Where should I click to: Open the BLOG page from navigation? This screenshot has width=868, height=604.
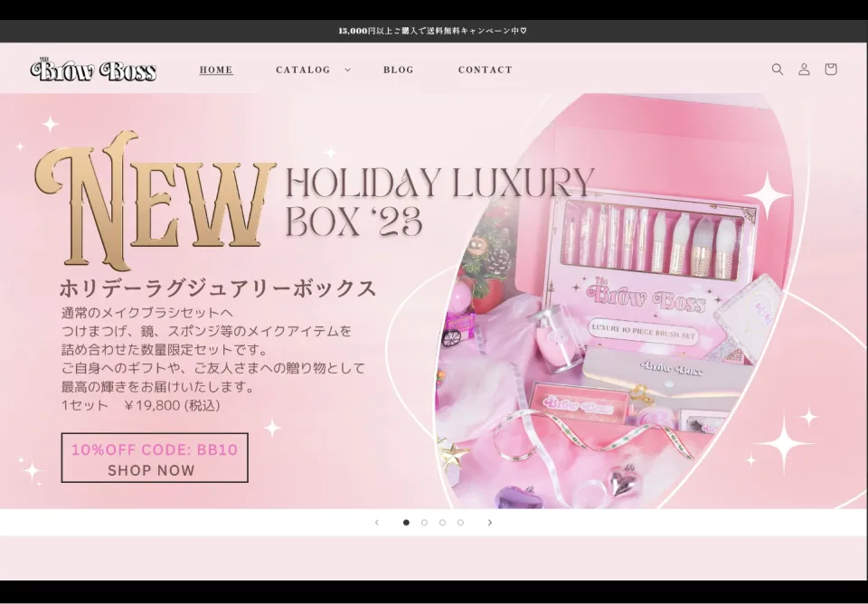point(399,70)
